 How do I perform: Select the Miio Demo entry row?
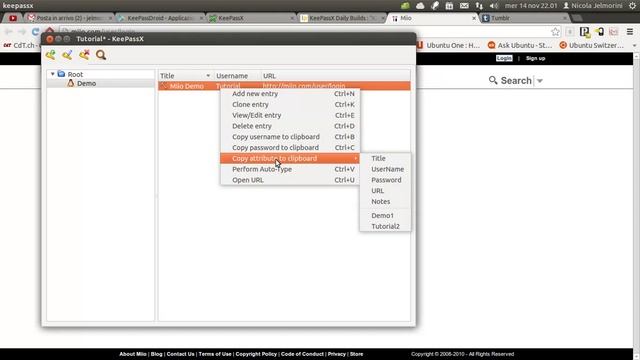pos(284,86)
